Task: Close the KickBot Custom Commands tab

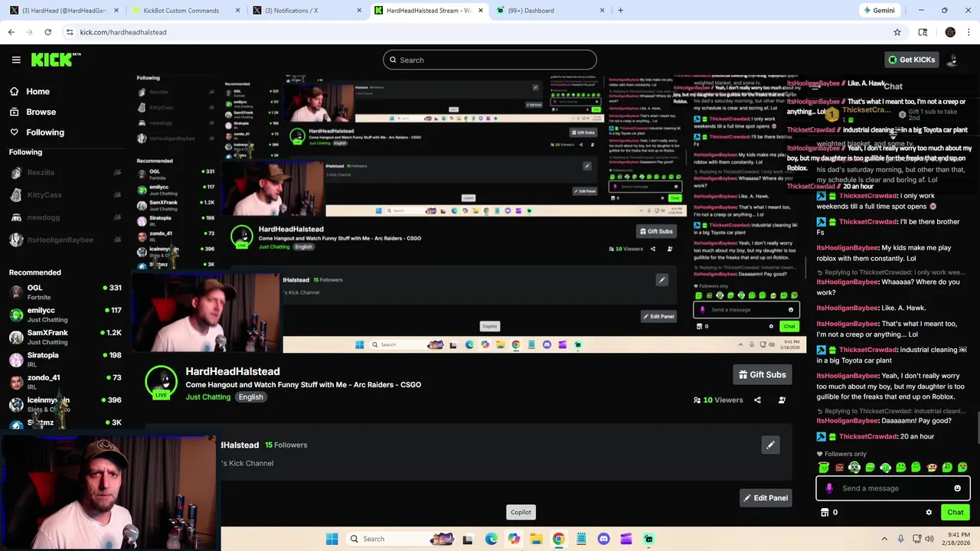Action: point(237,11)
